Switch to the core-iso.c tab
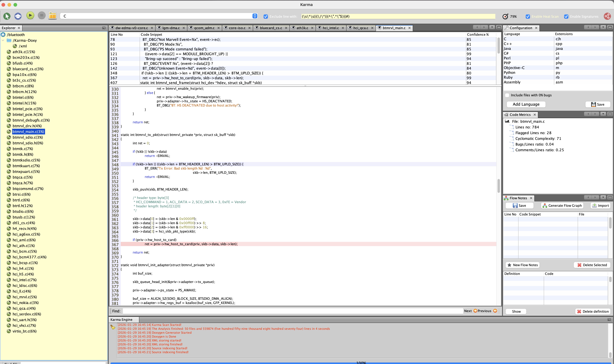The image size is (614, 364). (x=237, y=28)
